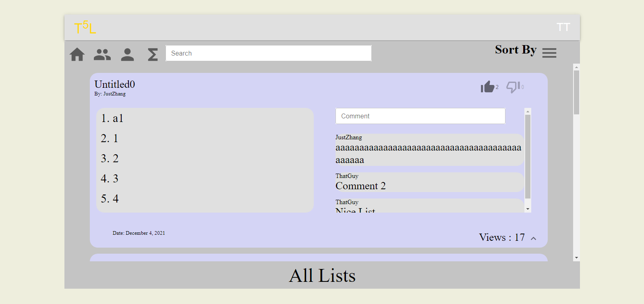Click the comments scrollbar up arrow

(x=528, y=112)
